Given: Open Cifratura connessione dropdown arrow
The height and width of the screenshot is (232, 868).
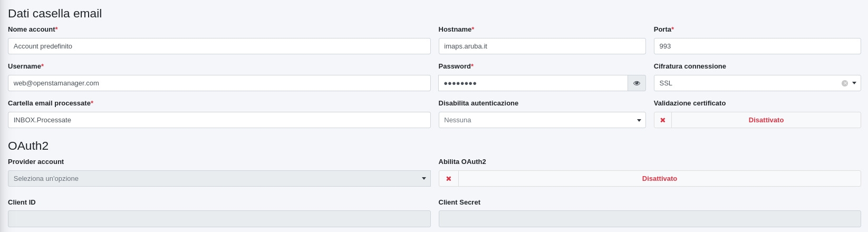Looking at the screenshot, I should tap(854, 83).
